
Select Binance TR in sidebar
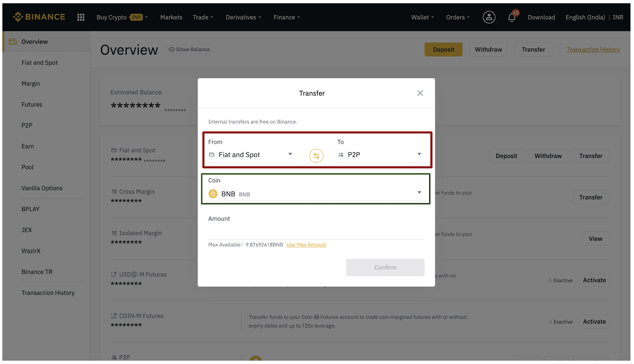pyautogui.click(x=37, y=272)
